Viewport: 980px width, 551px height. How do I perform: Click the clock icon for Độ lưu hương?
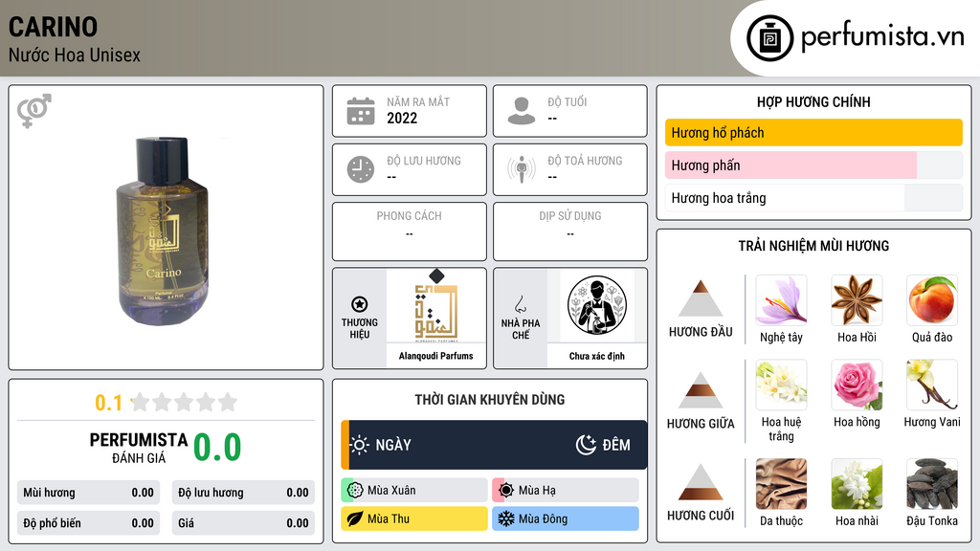pos(361,169)
